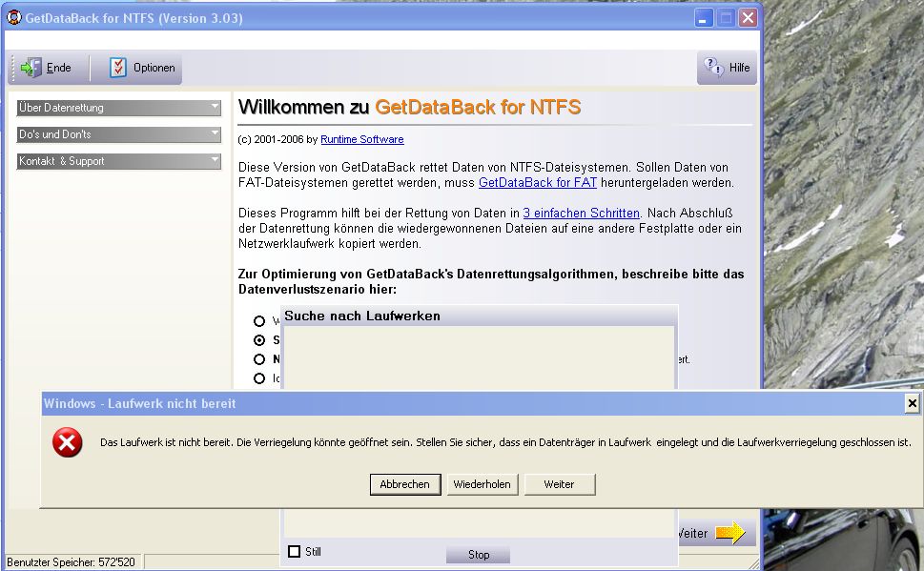Follow the Runtime Software link
This screenshot has height=571, width=924.
[361, 140]
